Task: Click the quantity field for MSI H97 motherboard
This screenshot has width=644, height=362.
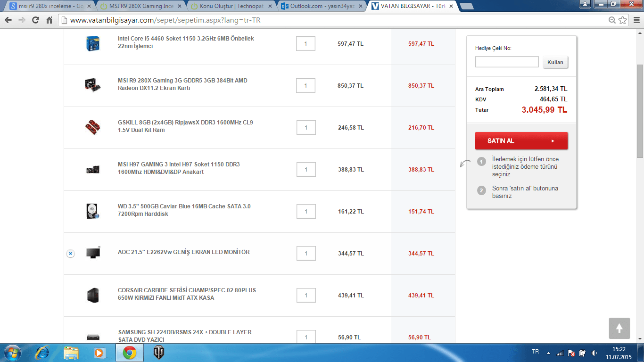Action: [306, 170]
